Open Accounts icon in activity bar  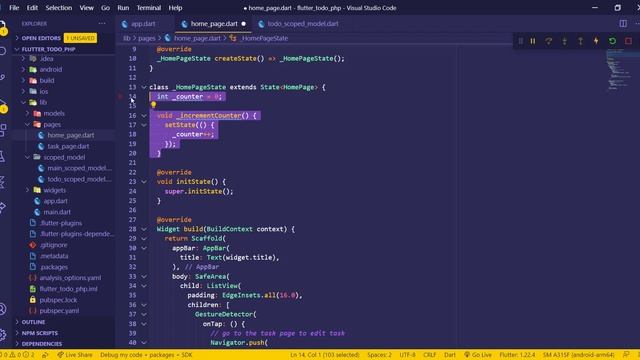2,309
